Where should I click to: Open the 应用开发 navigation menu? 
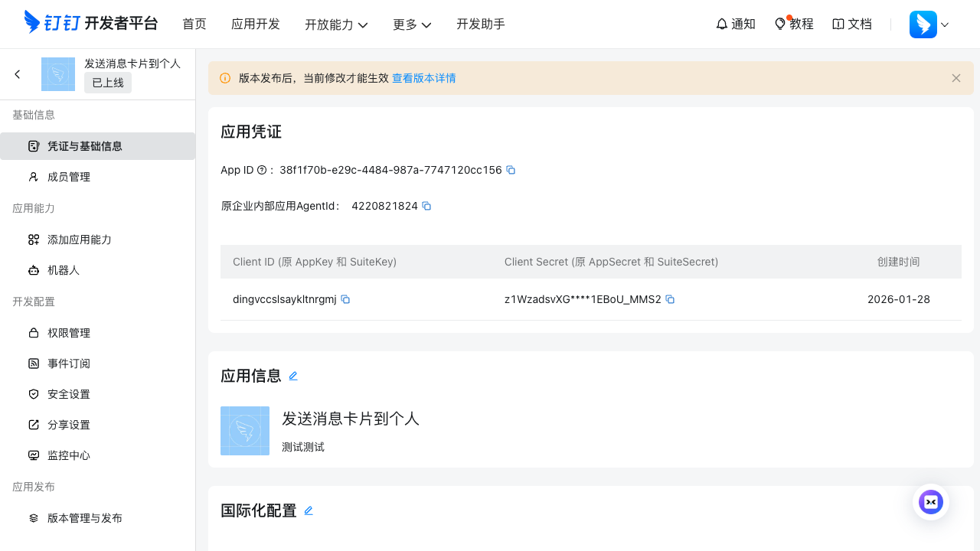point(256,24)
